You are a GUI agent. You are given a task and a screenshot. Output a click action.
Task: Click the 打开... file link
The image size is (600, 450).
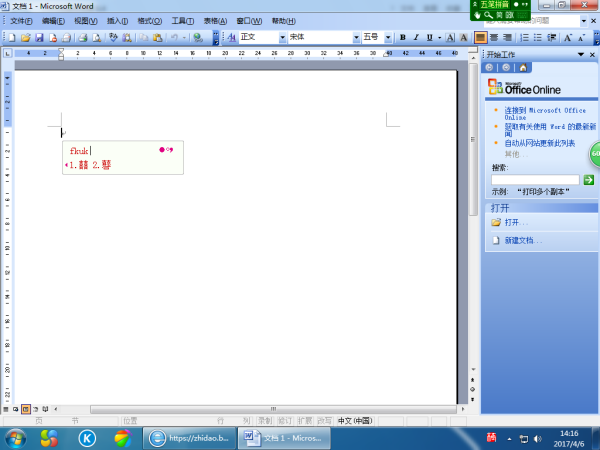[x=516, y=222]
